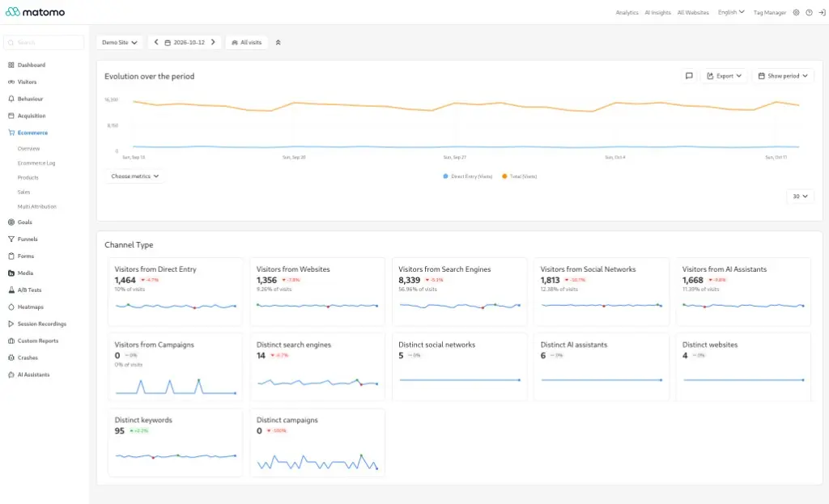Viewport: 829px width, 504px height.
Task: Open the Demo Site selector dropdown
Action: pyautogui.click(x=120, y=42)
